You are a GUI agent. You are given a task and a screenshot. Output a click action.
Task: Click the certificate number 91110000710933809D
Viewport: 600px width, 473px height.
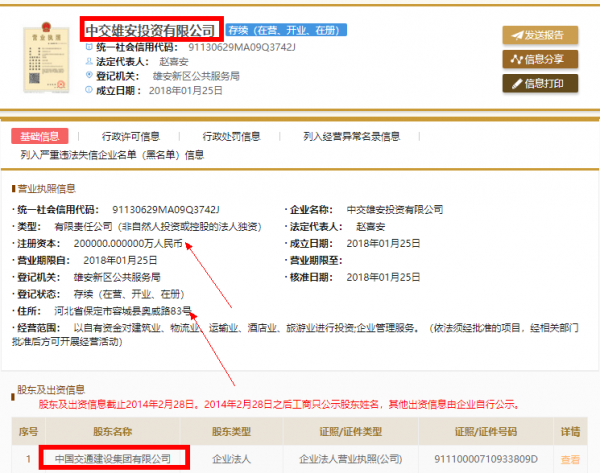click(486, 459)
